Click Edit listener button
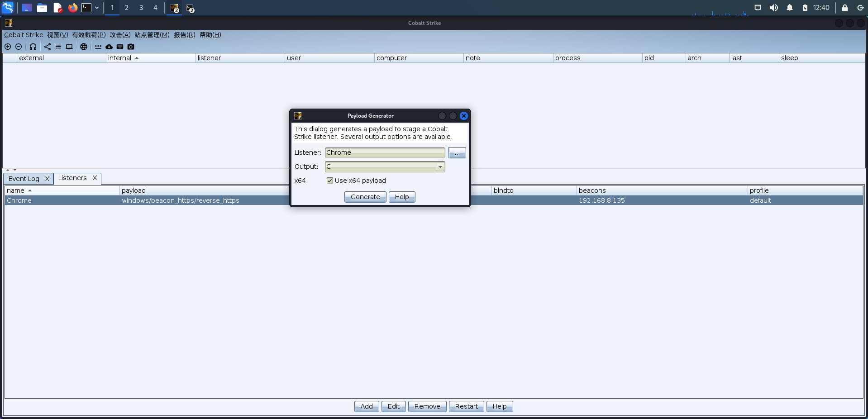Screen dimensions: 868x419 click(x=394, y=406)
